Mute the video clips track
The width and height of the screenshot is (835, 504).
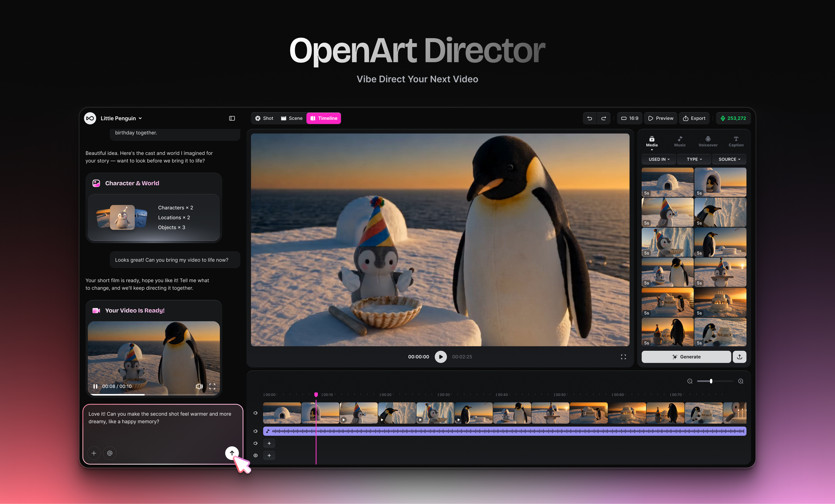click(x=255, y=413)
